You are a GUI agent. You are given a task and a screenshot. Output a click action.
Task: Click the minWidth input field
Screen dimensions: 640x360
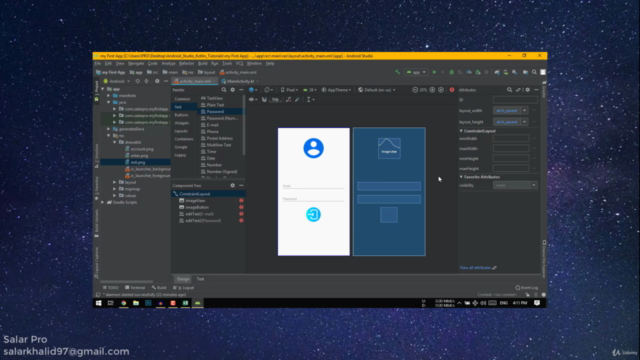[511, 139]
